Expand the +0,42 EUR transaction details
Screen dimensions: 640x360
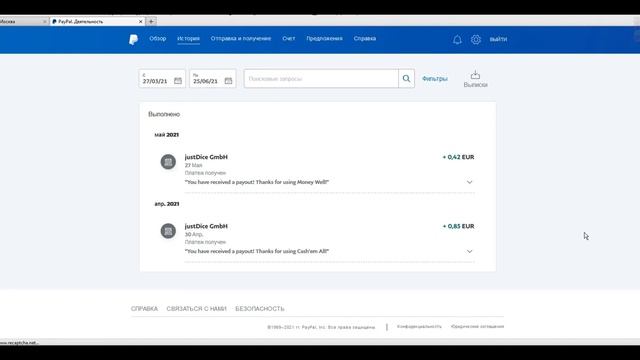click(469, 182)
